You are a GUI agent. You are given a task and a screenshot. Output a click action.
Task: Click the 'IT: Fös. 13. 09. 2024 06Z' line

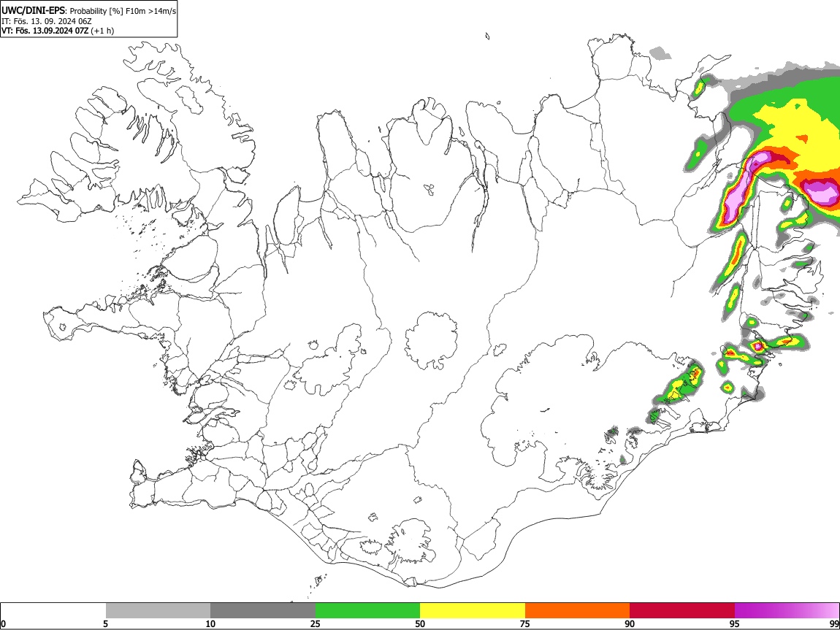tap(46, 21)
